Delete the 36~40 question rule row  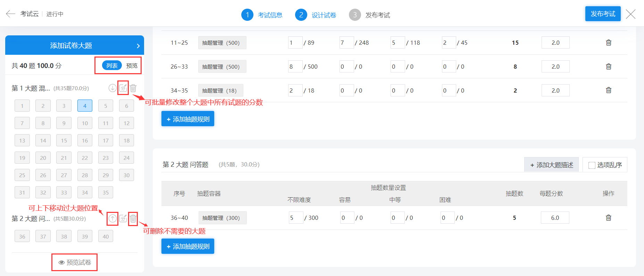(x=608, y=218)
